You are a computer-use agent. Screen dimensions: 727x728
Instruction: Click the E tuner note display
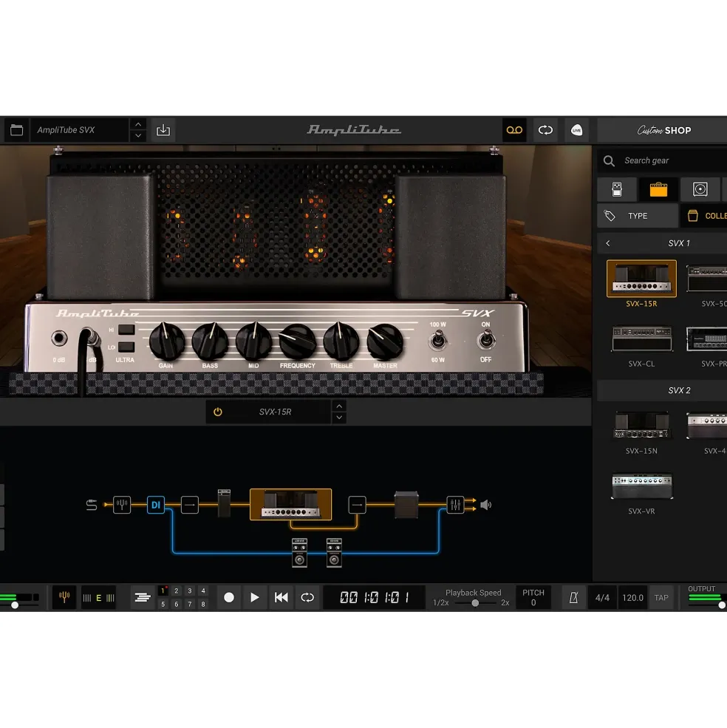pyautogui.click(x=98, y=597)
